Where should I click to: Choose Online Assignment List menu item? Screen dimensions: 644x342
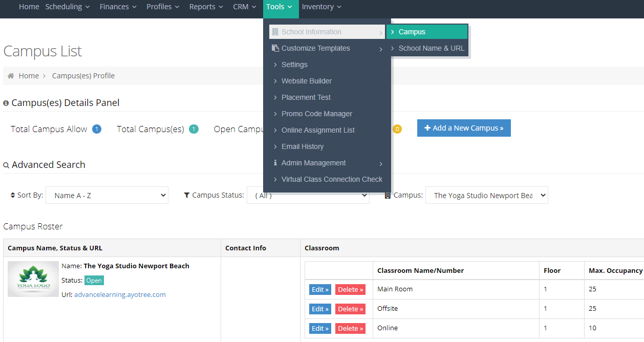[318, 130]
